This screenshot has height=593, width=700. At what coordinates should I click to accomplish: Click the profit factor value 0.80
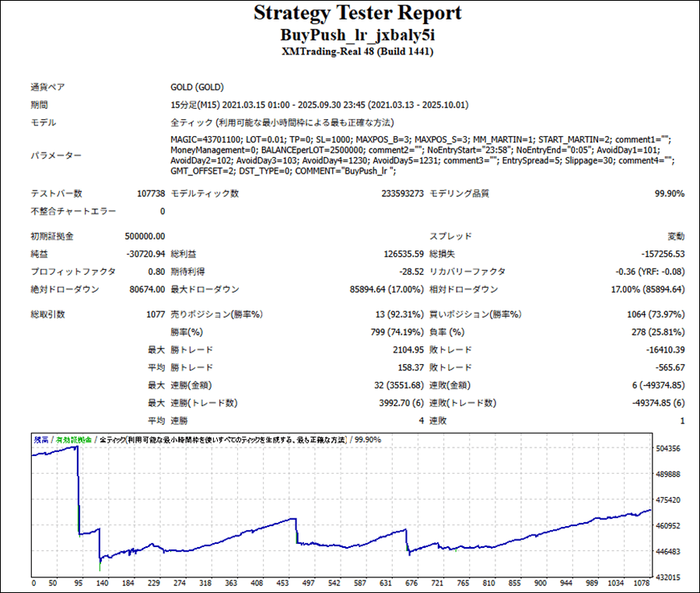156,272
